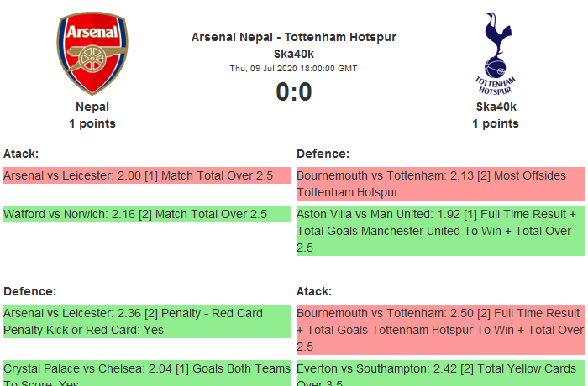The image size is (588, 386).
Task: Click the 1 points label under Tottenham's Ska40k
Action: (x=496, y=123)
